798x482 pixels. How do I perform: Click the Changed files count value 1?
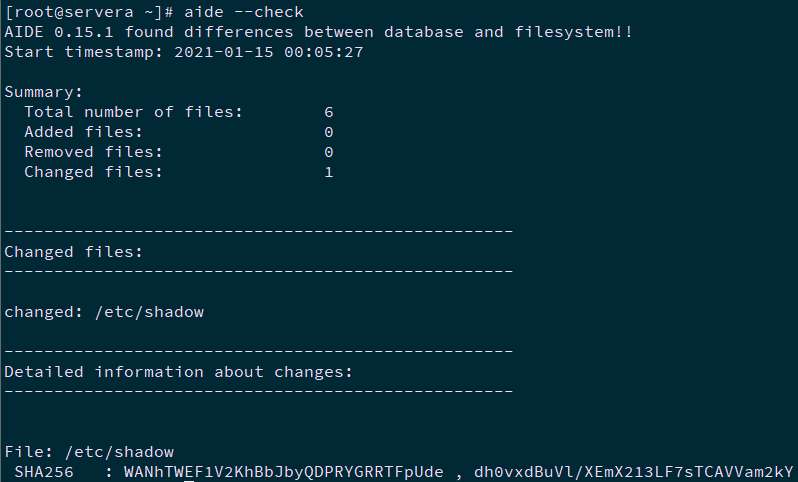[x=329, y=172]
